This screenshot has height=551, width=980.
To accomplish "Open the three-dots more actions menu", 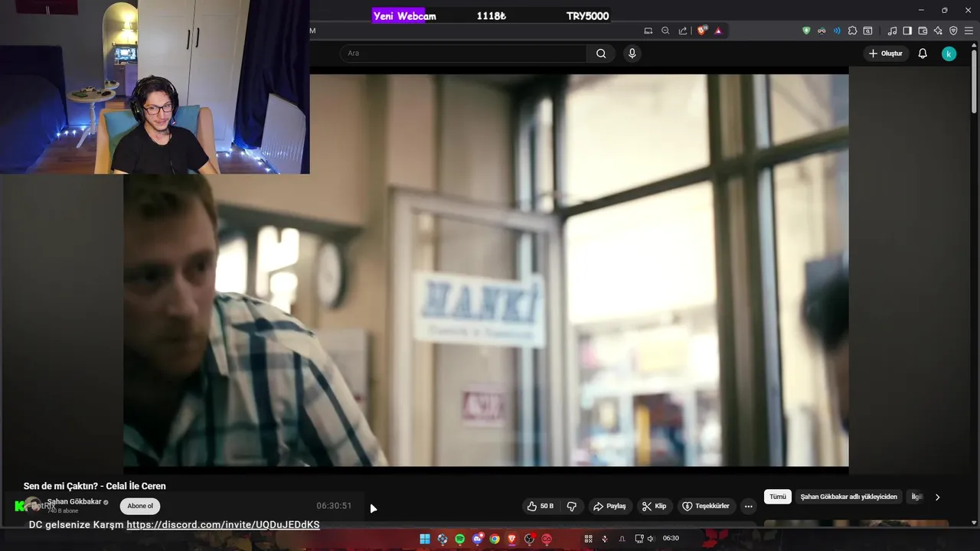I will click(x=748, y=506).
